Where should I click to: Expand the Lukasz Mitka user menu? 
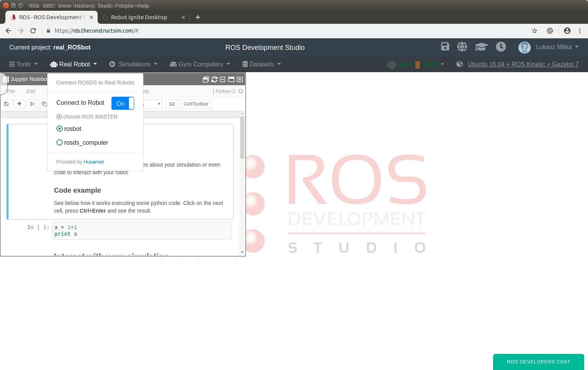click(548, 47)
